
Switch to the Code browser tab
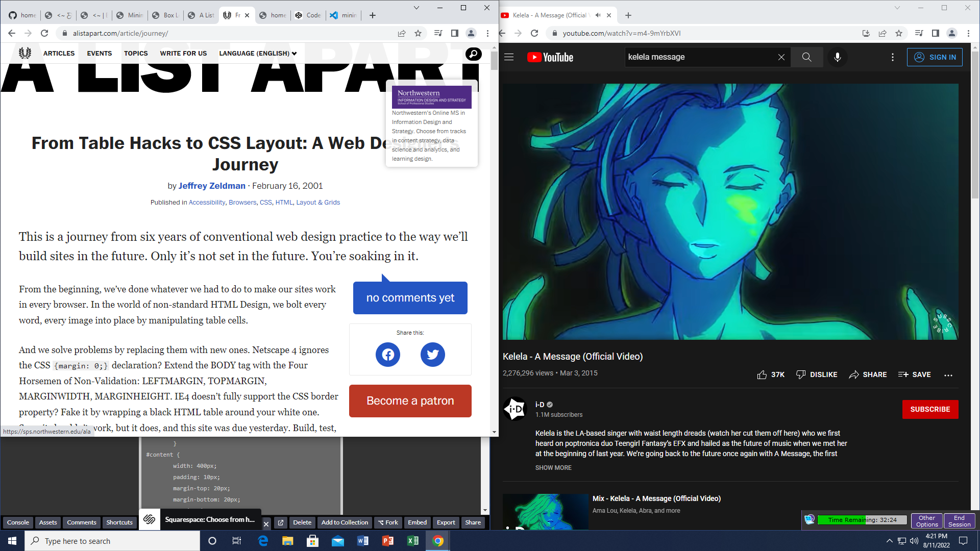[308, 15]
